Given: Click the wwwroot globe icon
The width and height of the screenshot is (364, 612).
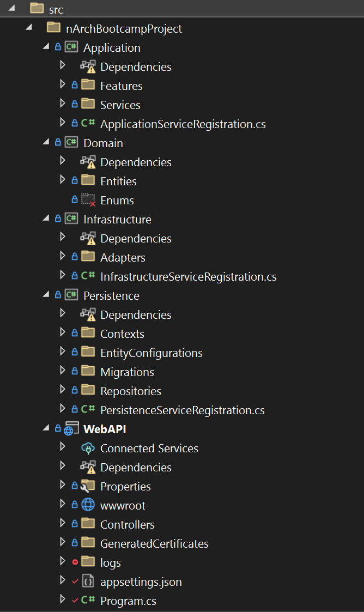Looking at the screenshot, I should 88,505.
